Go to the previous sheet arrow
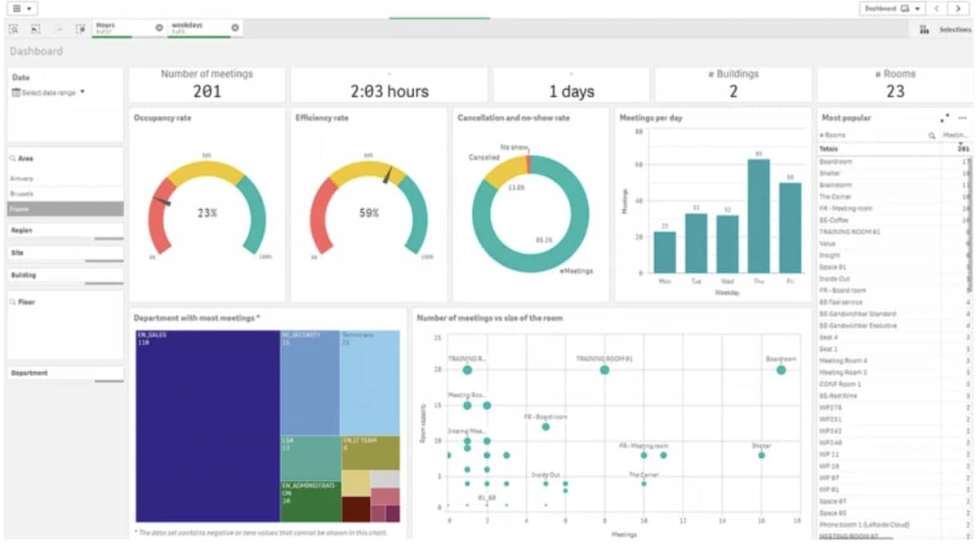 pyautogui.click(x=937, y=8)
